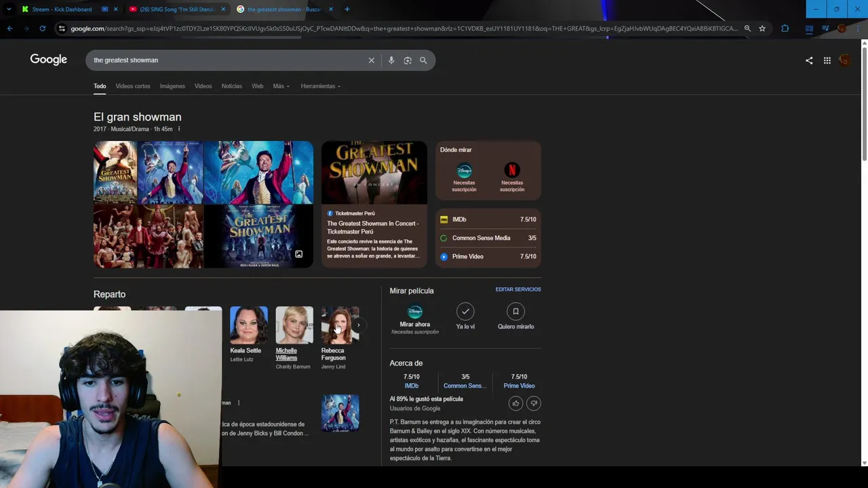Switch to the Videos tab
This screenshot has width=868, height=488.
[203, 86]
